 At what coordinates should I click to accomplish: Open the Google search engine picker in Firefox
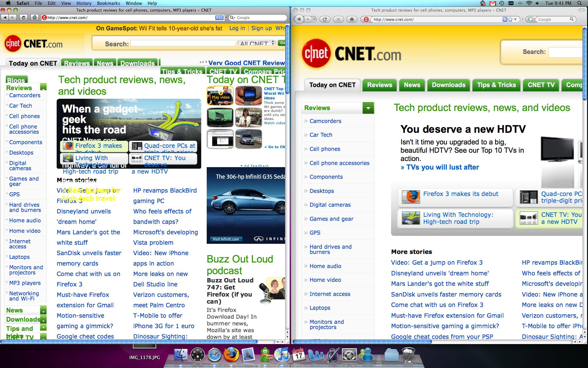(531, 19)
